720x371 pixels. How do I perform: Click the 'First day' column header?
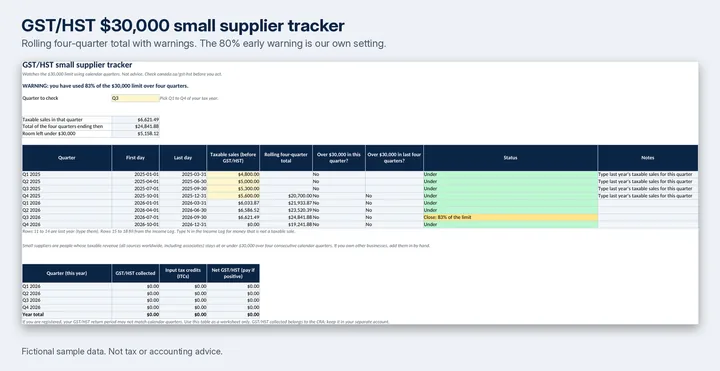135,158
